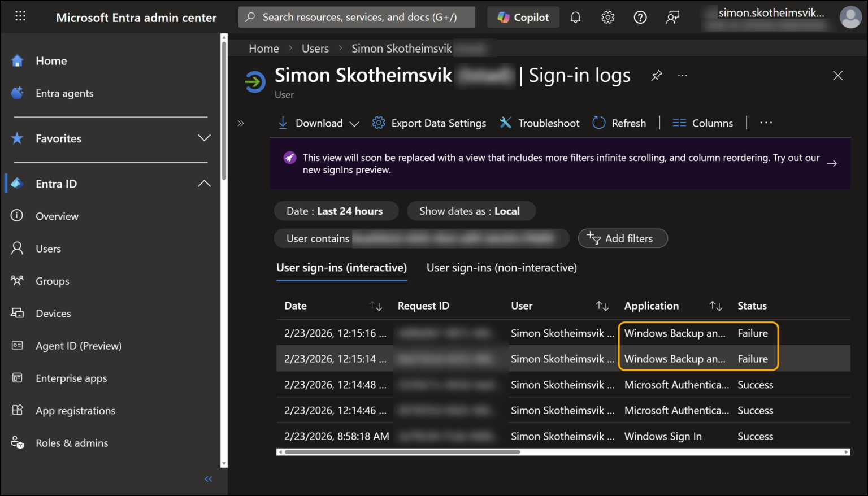Click the Troubleshoot toolbar button
Screen dimensions: 868x496
tap(540, 123)
